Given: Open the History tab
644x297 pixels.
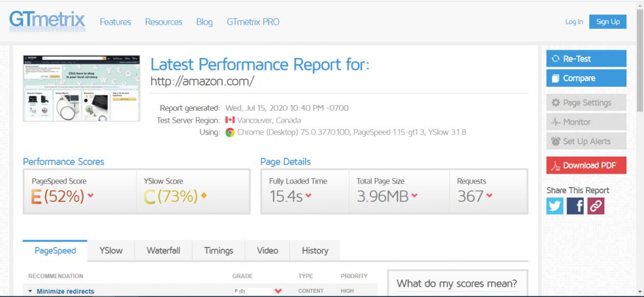Looking at the screenshot, I should 315,250.
